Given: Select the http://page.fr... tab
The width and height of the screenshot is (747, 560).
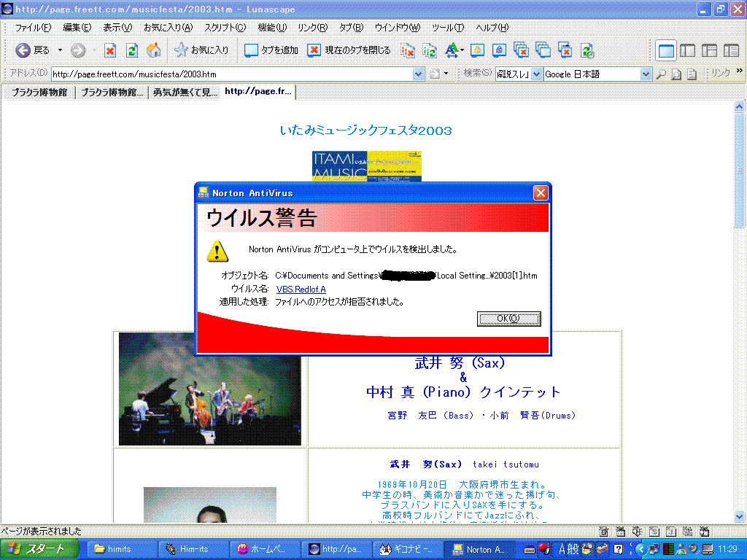Looking at the screenshot, I should tap(258, 91).
